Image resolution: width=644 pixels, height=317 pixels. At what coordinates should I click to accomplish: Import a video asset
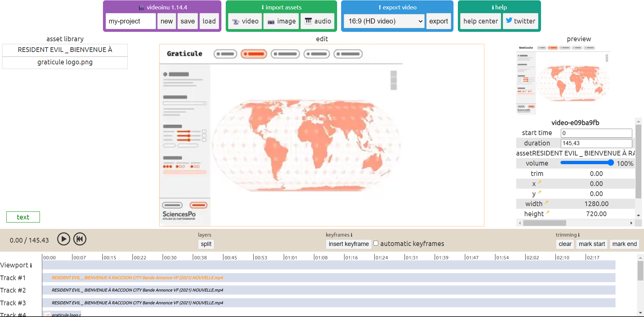click(245, 21)
